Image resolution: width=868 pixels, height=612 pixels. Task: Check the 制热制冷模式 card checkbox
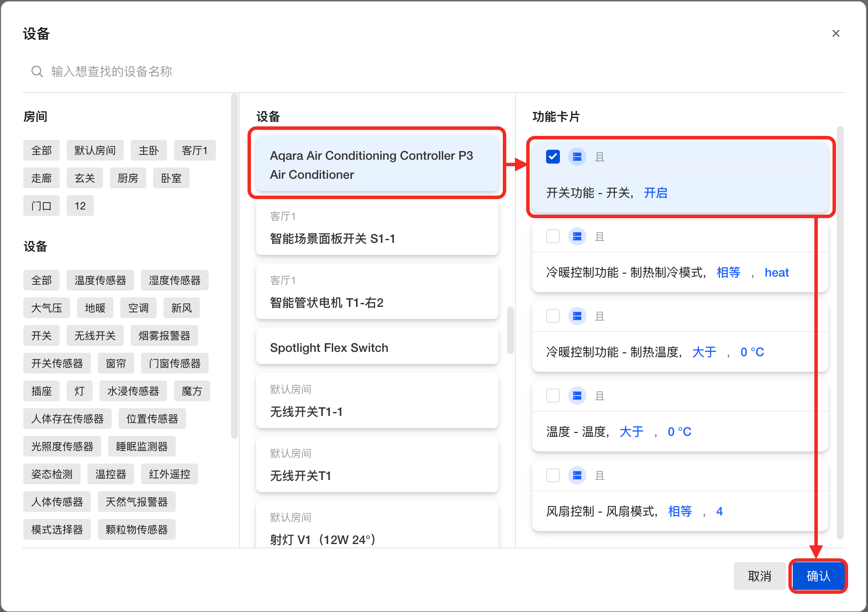(x=553, y=236)
